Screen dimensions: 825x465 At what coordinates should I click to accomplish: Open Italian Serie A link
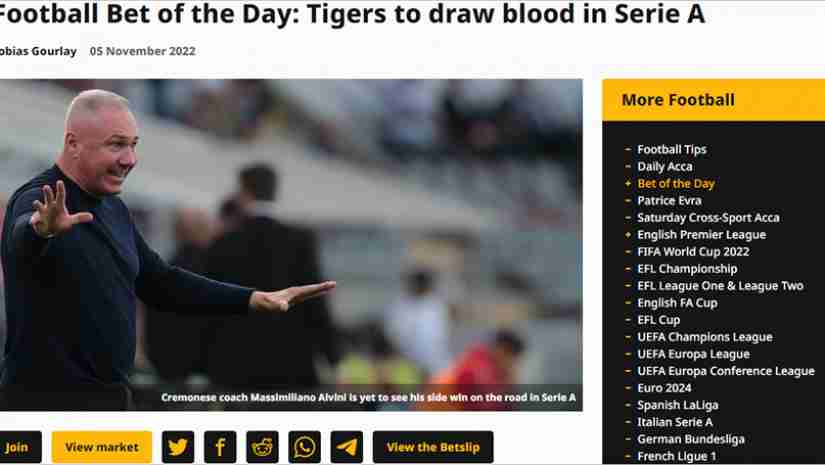tap(675, 422)
